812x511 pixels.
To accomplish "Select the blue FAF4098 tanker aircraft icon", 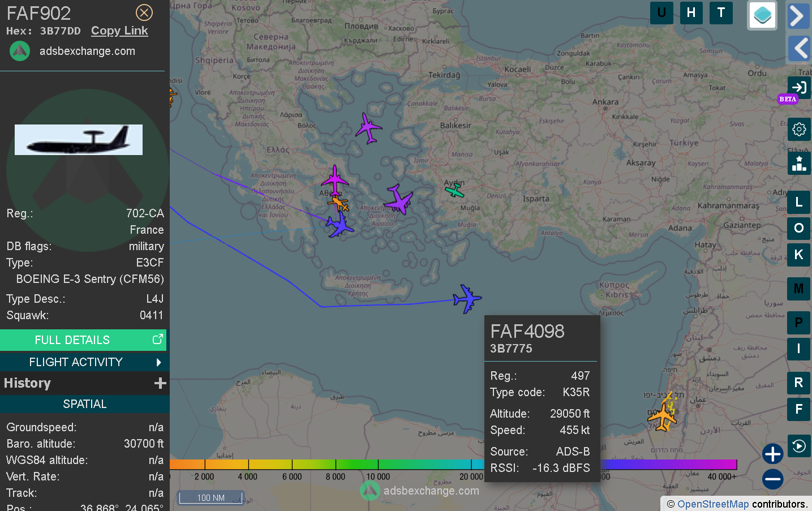I will (x=467, y=299).
